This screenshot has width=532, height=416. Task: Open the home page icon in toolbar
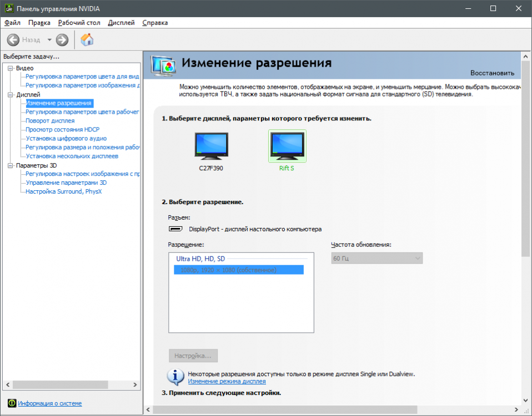point(87,39)
